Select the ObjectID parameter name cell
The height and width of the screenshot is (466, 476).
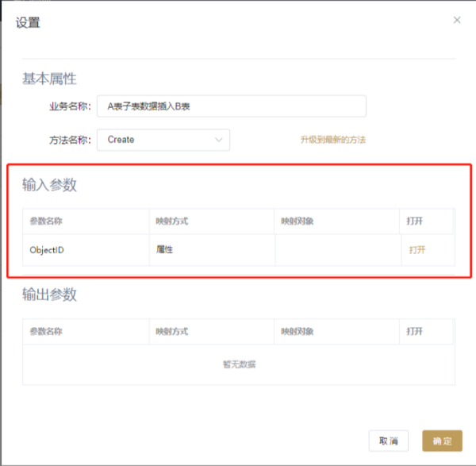click(x=47, y=250)
